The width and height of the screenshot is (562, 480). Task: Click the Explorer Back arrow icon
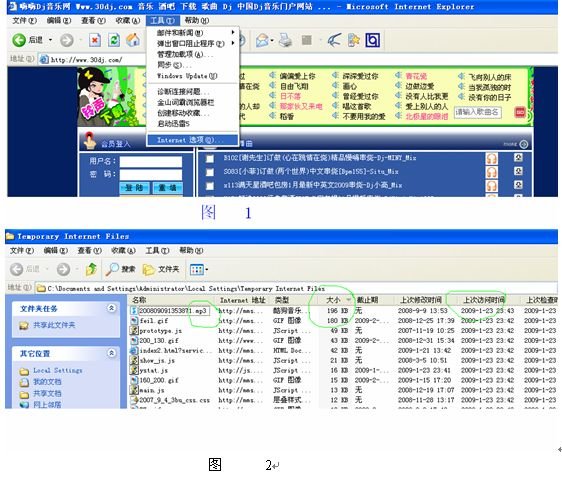16,269
